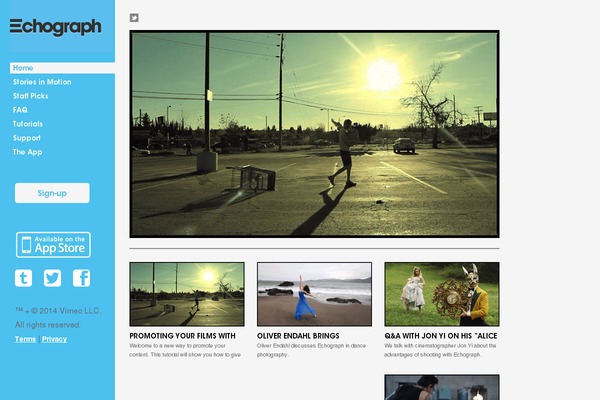Open The App menu item
Viewport: 600px width, 400px height.
point(27,152)
